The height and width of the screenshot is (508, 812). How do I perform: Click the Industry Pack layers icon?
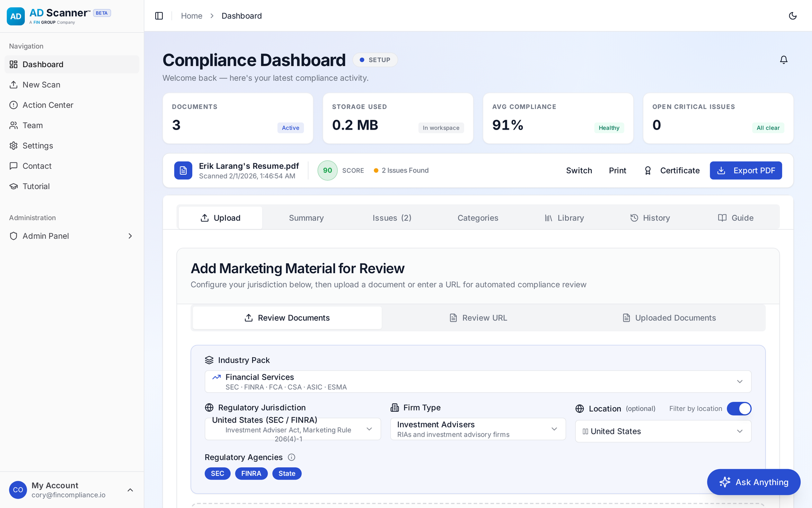tap(209, 360)
